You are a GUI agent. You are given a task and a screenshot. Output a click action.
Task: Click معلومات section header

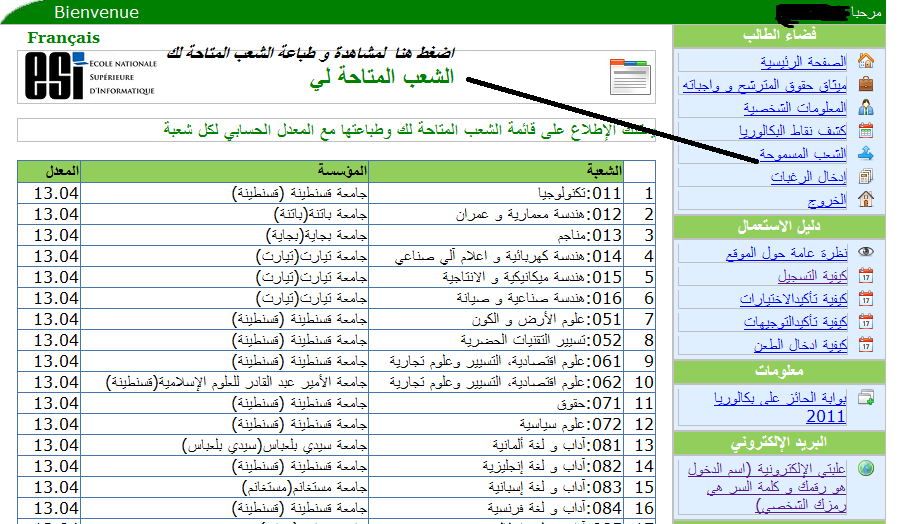click(779, 371)
